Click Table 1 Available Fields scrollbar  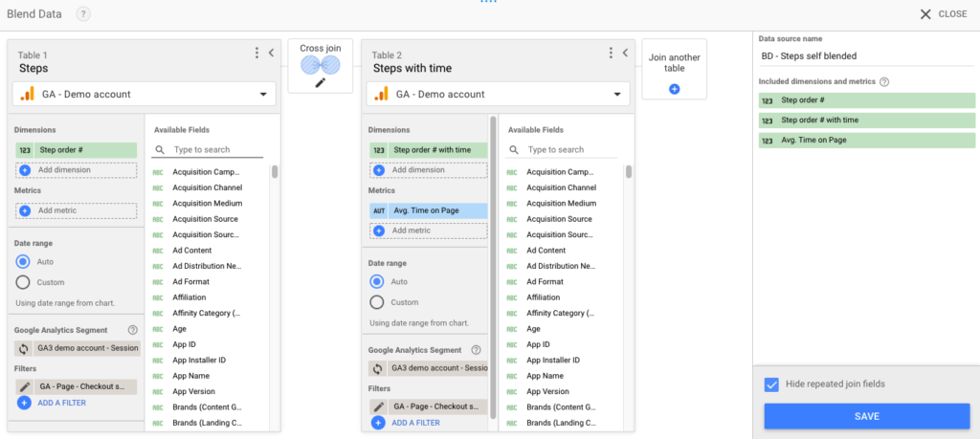(x=275, y=172)
